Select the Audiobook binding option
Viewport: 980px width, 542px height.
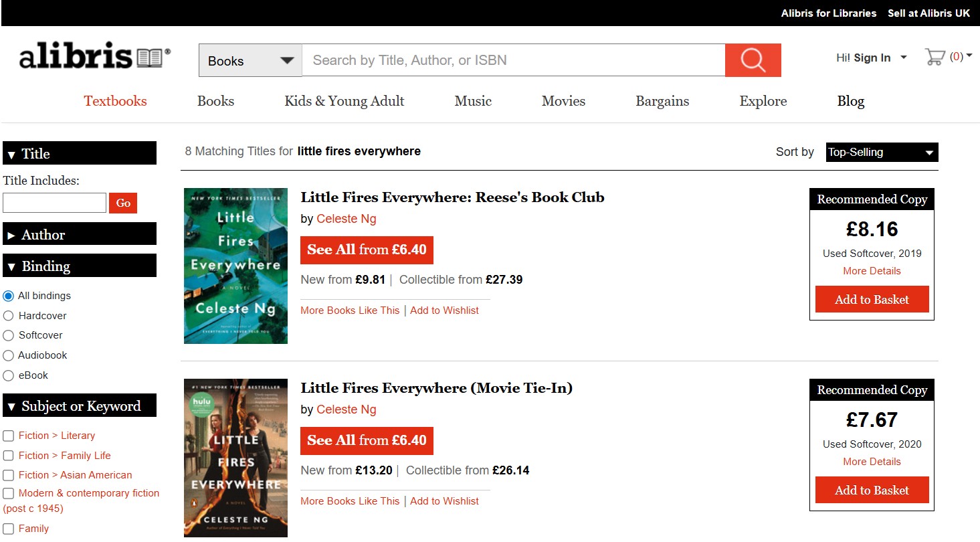click(x=8, y=355)
